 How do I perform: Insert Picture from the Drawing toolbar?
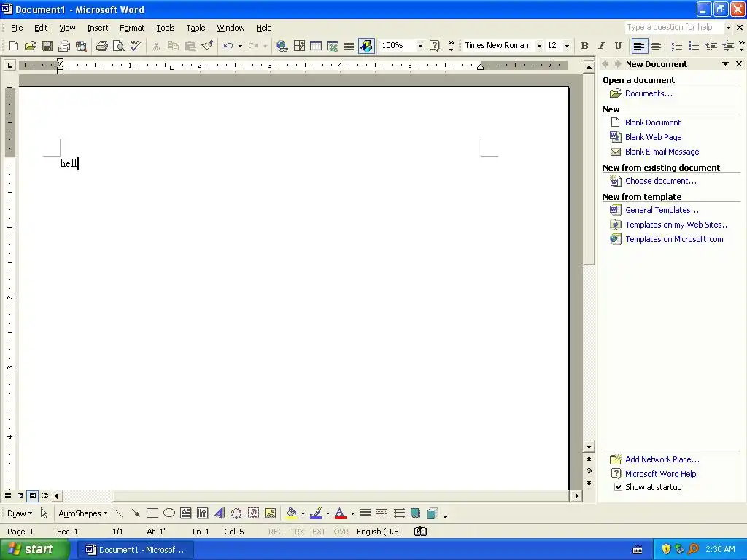tap(270, 513)
